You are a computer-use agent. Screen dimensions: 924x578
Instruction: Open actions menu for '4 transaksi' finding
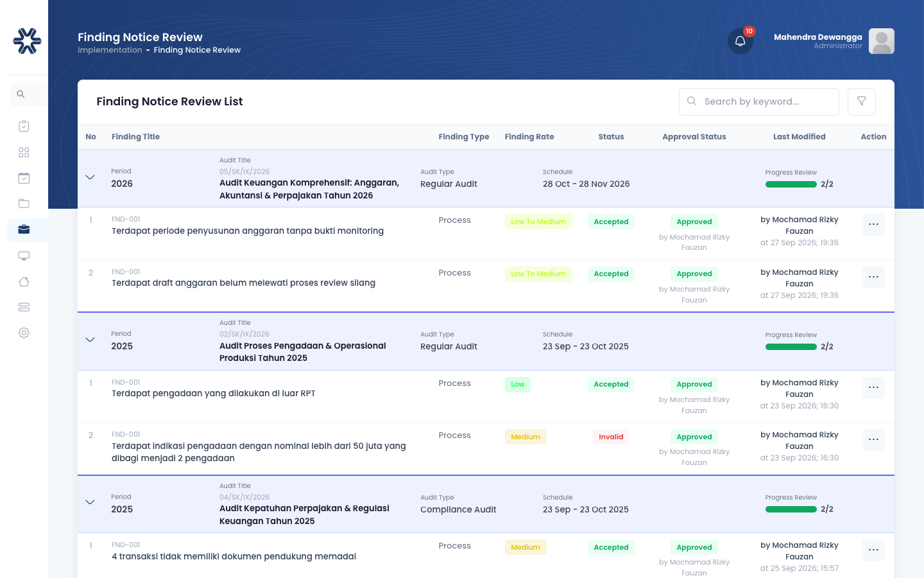point(873,550)
